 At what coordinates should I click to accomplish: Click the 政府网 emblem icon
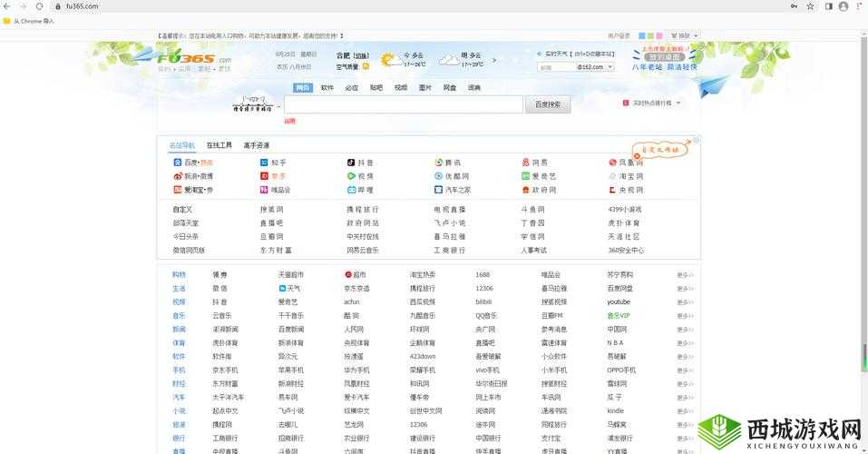[x=526, y=190]
